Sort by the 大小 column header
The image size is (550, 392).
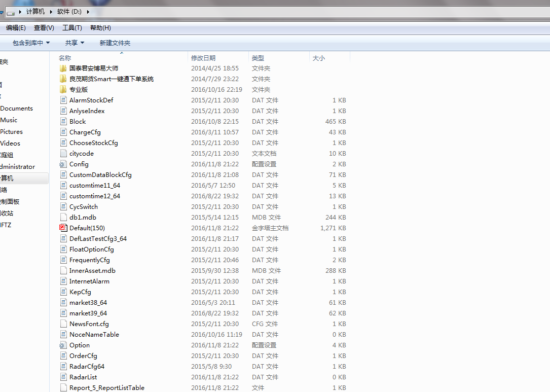point(319,58)
